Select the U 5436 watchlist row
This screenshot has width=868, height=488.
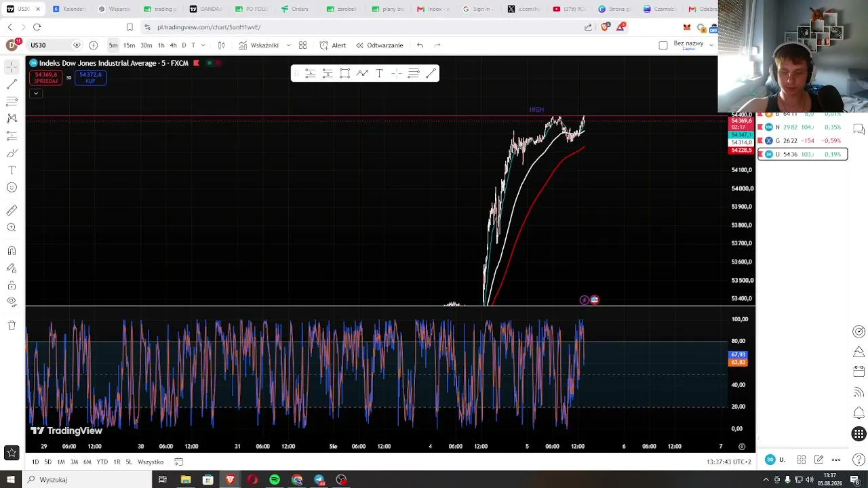click(802, 155)
